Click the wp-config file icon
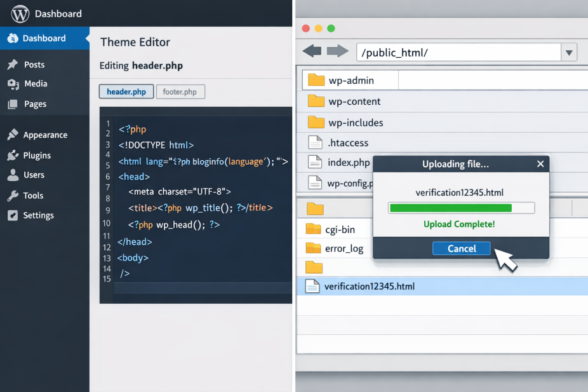588x392 pixels. [x=315, y=182]
